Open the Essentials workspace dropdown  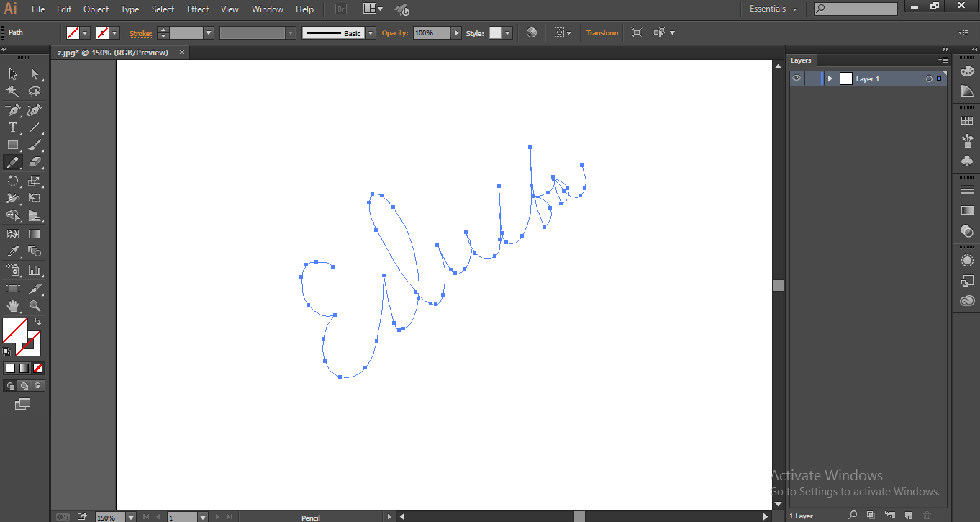pyautogui.click(x=773, y=9)
